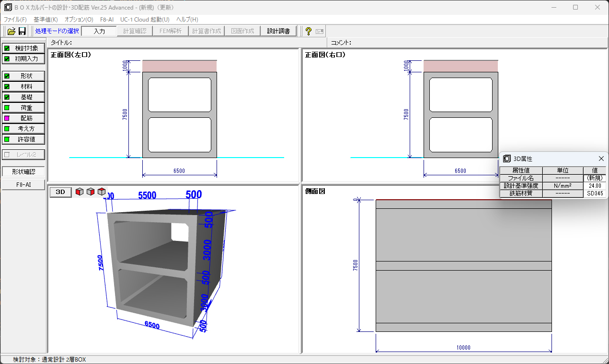Click the 単位 column header

coord(563,171)
